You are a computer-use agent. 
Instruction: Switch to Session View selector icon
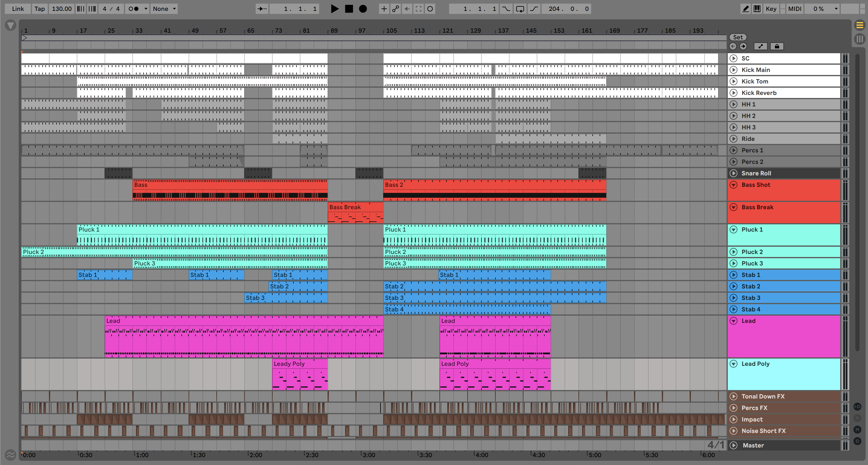coord(860,39)
